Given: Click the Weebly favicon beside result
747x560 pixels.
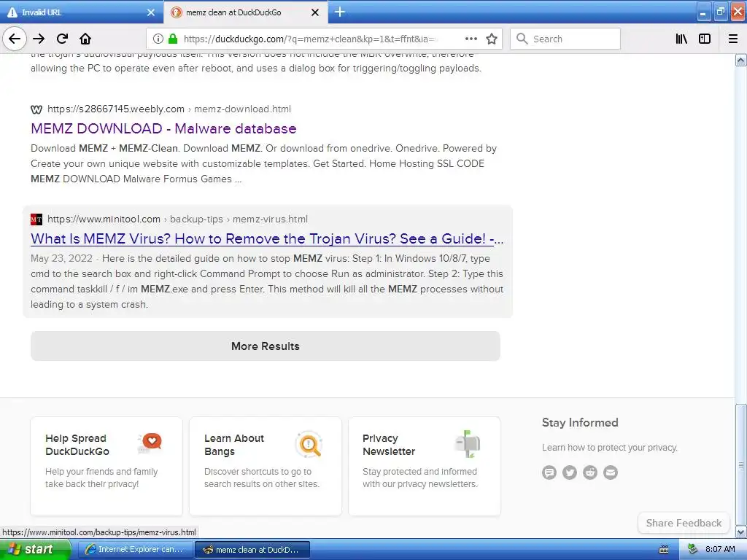Looking at the screenshot, I should click(36, 109).
